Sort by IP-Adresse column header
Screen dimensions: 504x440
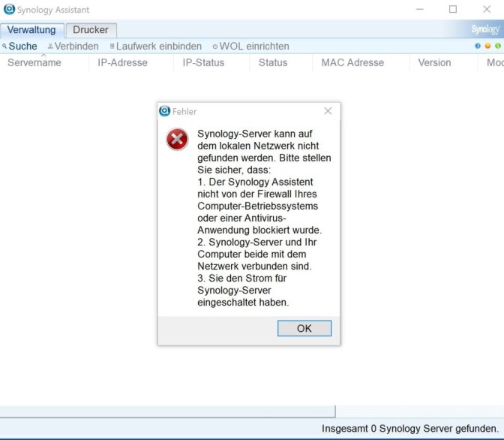tap(122, 62)
